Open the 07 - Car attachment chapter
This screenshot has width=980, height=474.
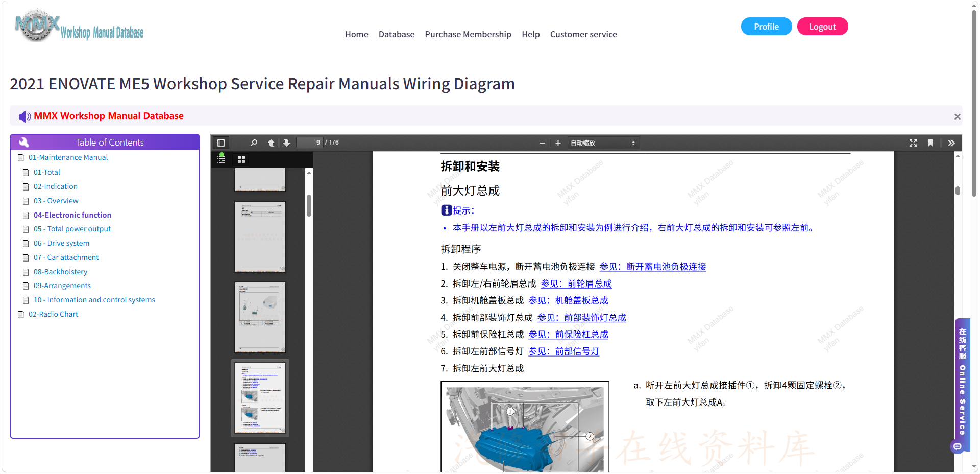[66, 257]
